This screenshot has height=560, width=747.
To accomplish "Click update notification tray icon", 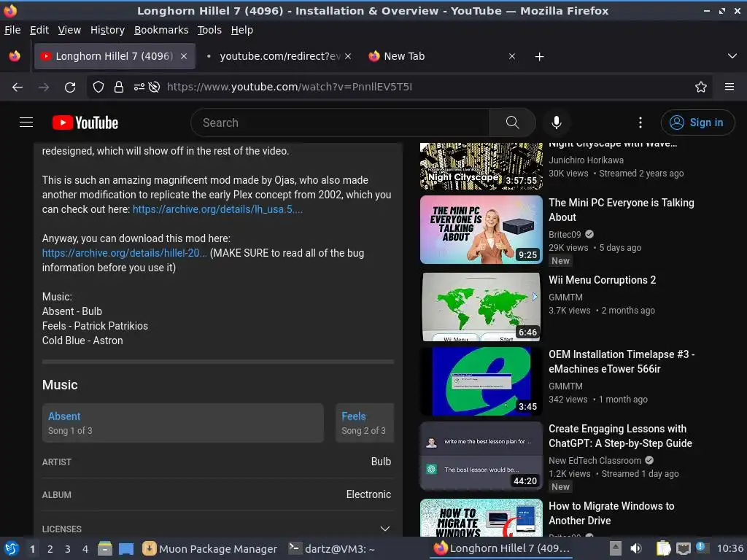I will coord(700,548).
